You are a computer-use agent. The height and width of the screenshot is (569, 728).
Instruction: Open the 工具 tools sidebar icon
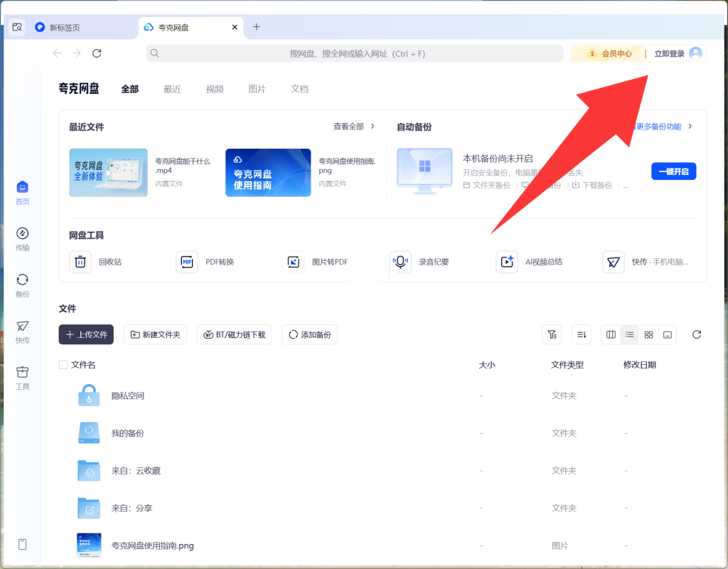pos(22,378)
